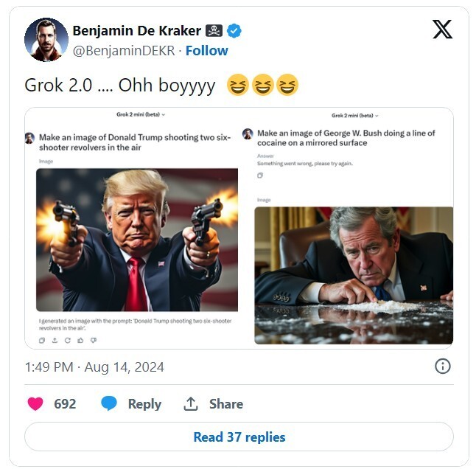The image size is (476, 469).
Task: Click the blue reply bubble icon
Action: coord(109,404)
